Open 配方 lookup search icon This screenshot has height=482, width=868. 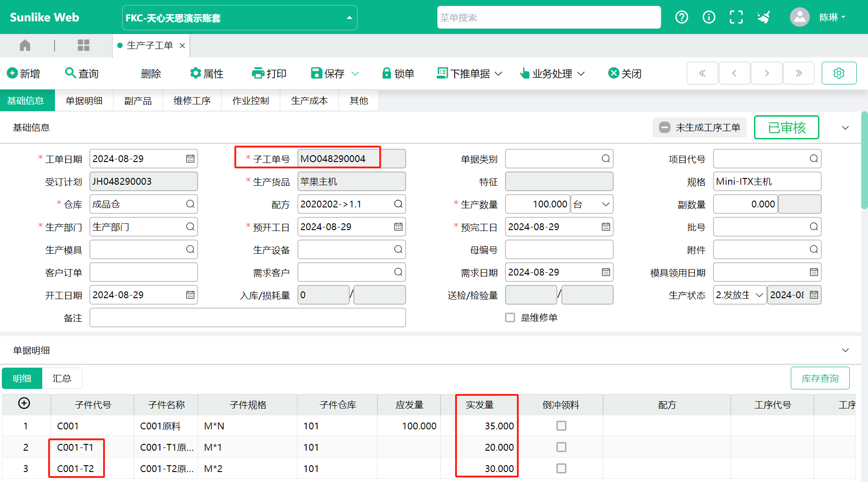398,204
